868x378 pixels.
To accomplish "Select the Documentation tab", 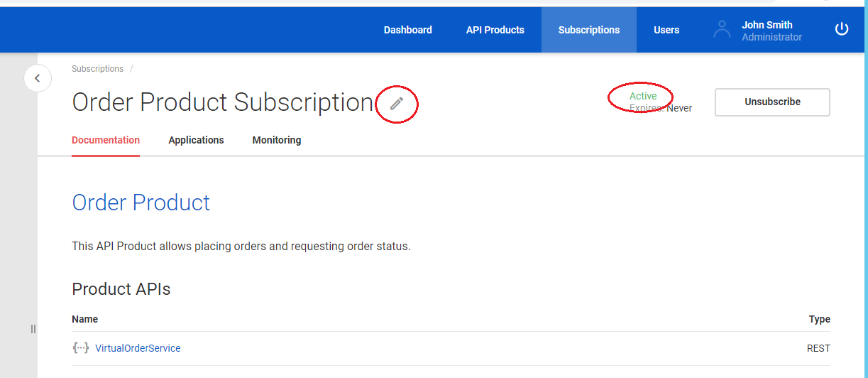I will click(106, 140).
